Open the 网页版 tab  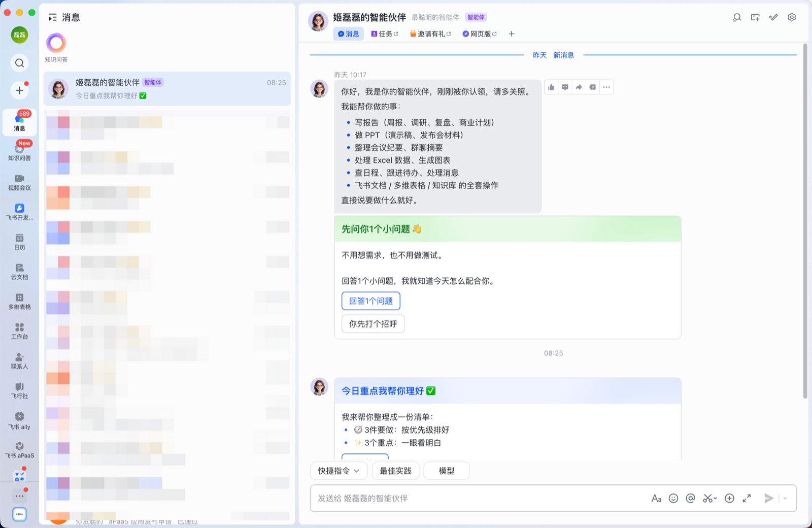(480, 34)
